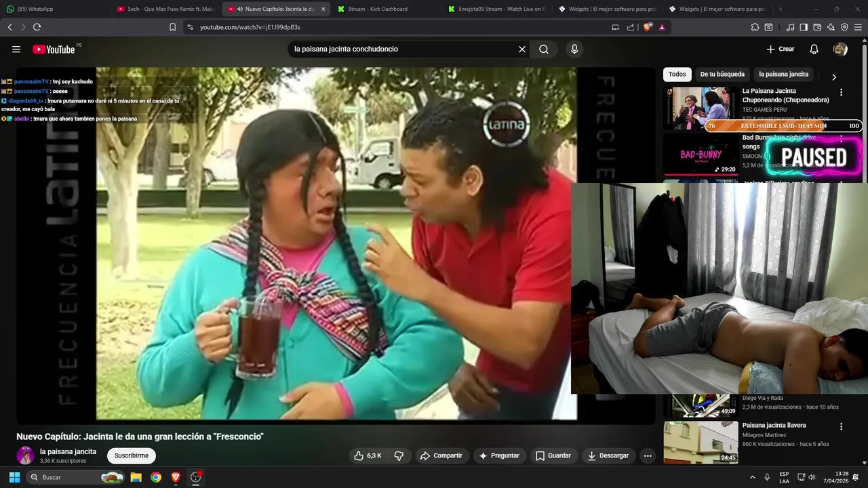Click the YouTube search magnifier button

(x=544, y=49)
